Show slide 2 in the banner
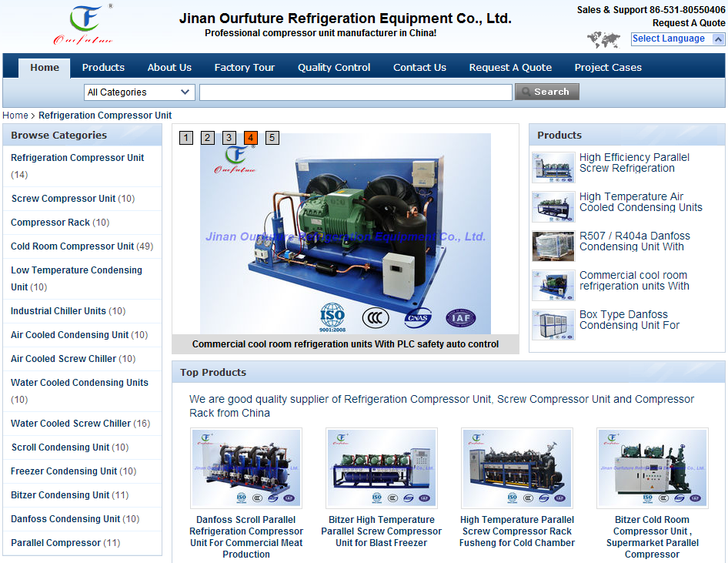The height and width of the screenshot is (563, 728). (x=208, y=138)
